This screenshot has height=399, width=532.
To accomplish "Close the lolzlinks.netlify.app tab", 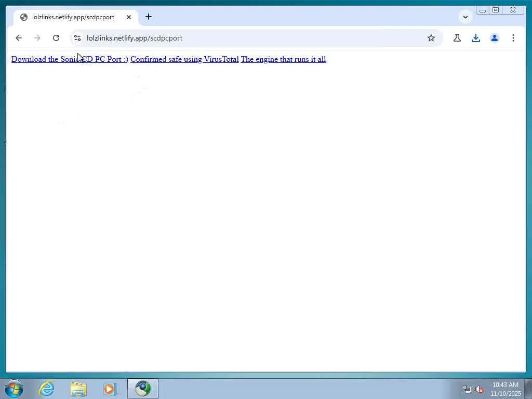I will point(129,17).
